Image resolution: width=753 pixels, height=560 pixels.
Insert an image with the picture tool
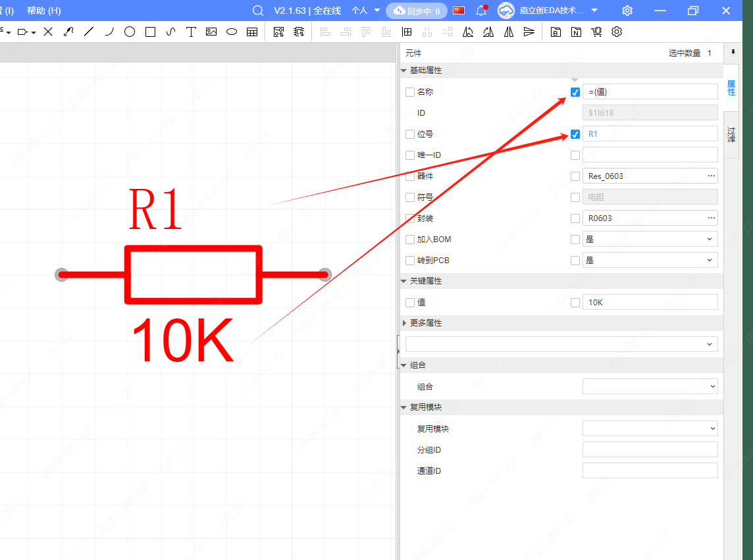(211, 32)
